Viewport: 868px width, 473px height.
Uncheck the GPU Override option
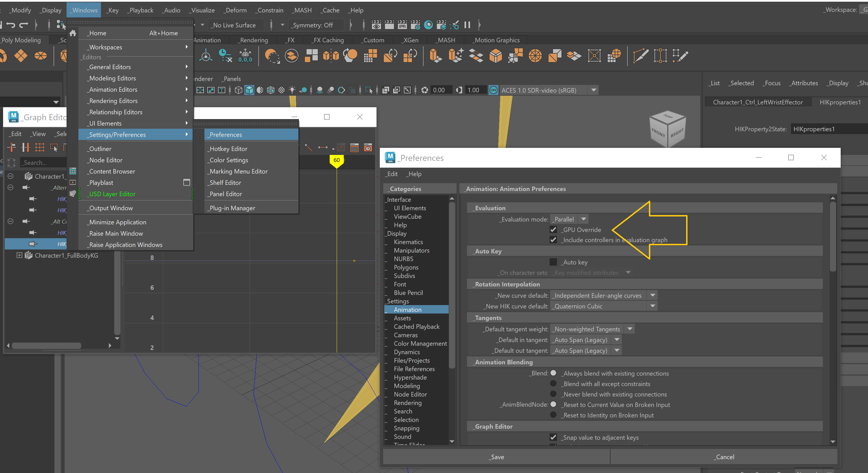553,230
